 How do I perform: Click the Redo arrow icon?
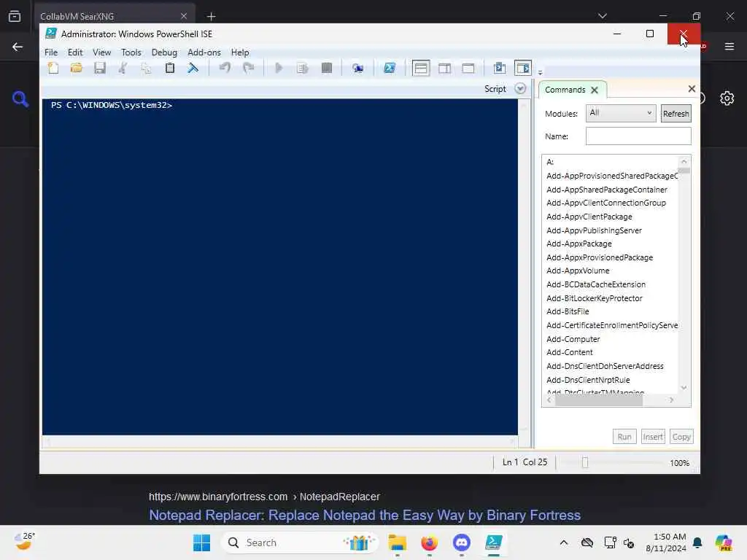248,68
